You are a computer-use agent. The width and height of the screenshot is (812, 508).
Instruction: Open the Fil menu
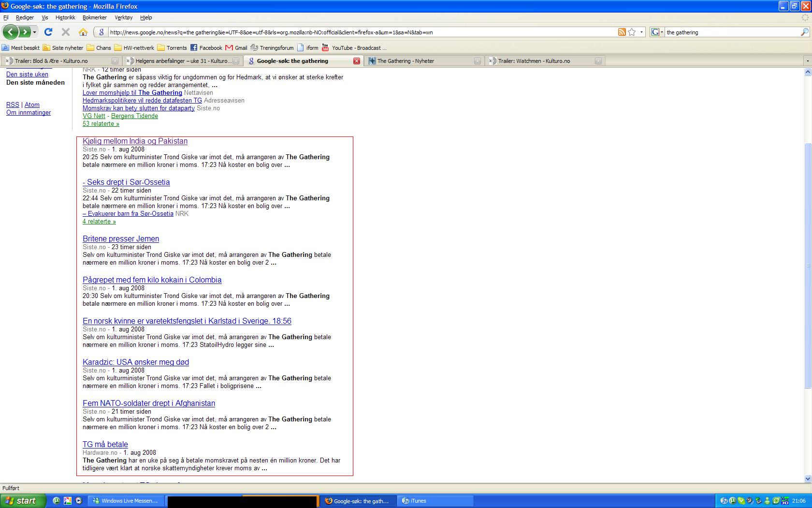click(x=6, y=17)
